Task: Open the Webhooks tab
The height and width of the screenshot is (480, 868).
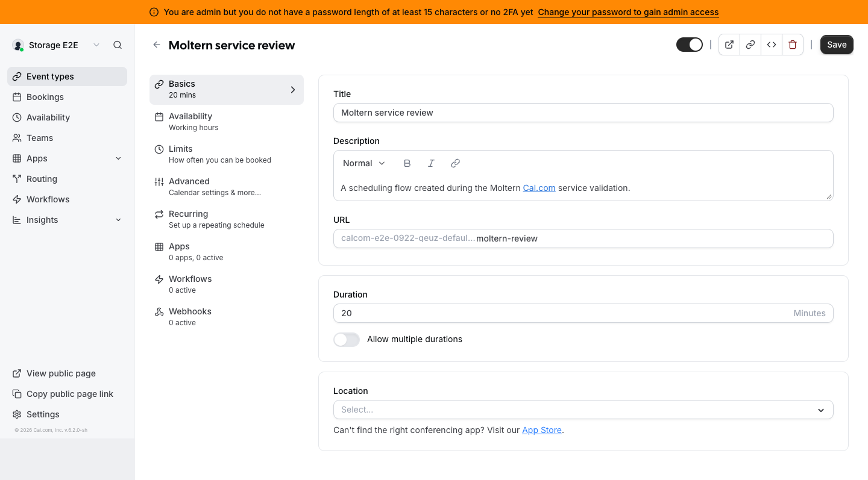Action: point(227,317)
